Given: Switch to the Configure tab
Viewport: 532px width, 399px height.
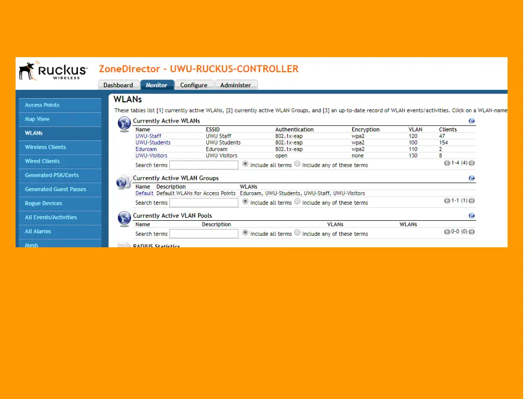Looking at the screenshot, I should (194, 85).
